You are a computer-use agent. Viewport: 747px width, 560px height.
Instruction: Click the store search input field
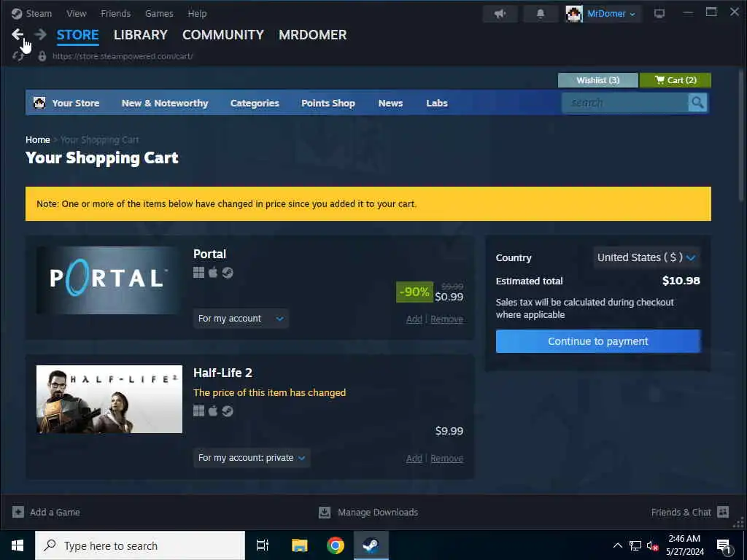624,103
